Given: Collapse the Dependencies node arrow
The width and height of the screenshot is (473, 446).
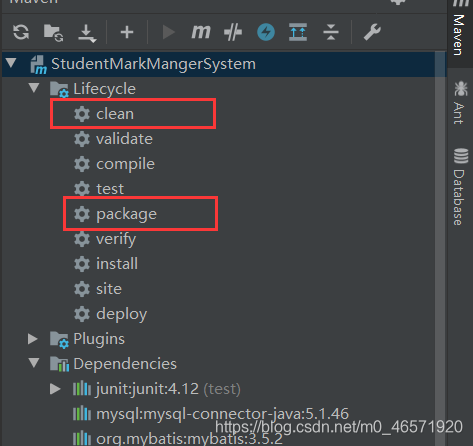Looking at the screenshot, I should pyautogui.click(x=34, y=363).
